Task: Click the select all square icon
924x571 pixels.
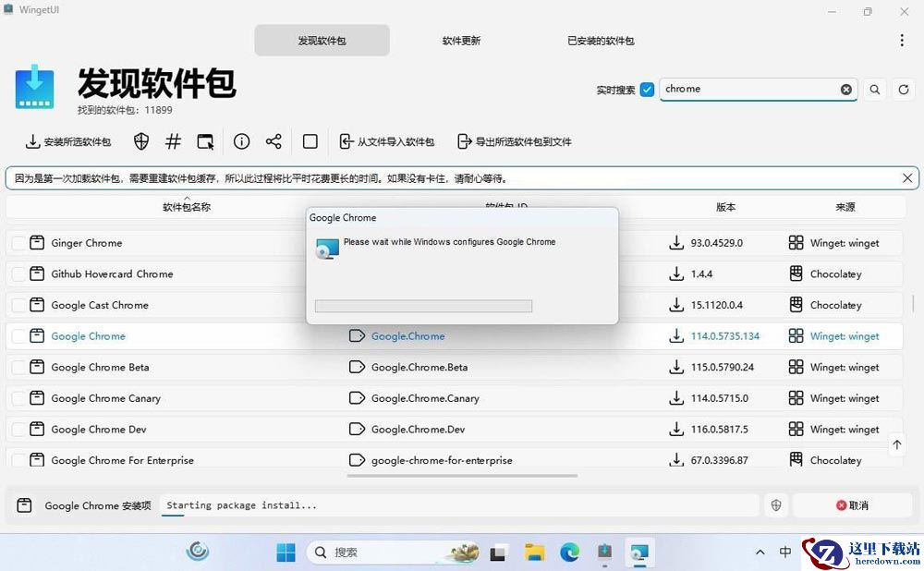Action: click(310, 141)
